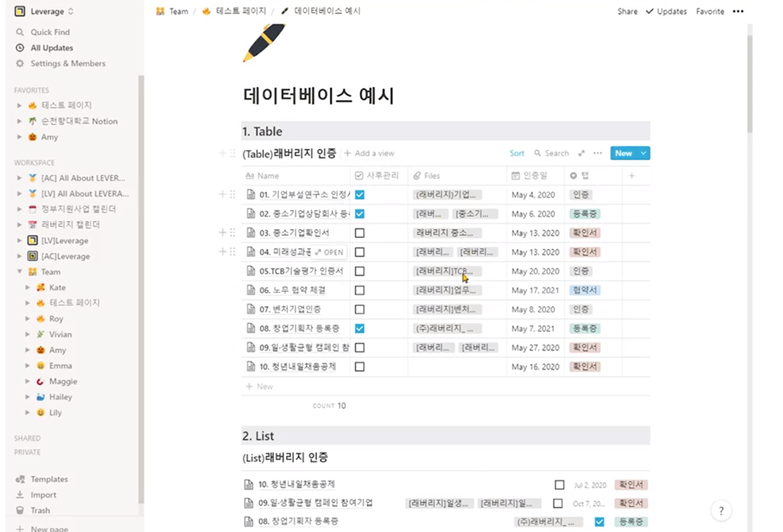This screenshot has width=783, height=532.
Task: Select the orange 확인서 tag on row 03
Action: (x=584, y=232)
